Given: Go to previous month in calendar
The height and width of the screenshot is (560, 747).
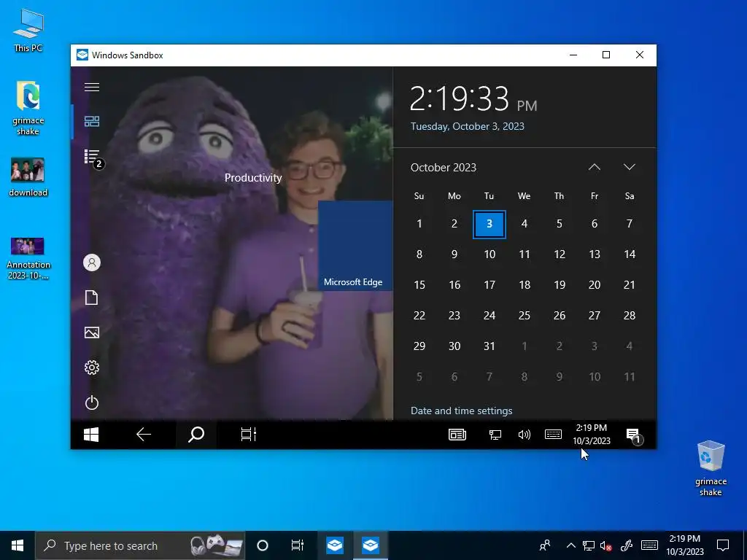Looking at the screenshot, I should point(594,167).
